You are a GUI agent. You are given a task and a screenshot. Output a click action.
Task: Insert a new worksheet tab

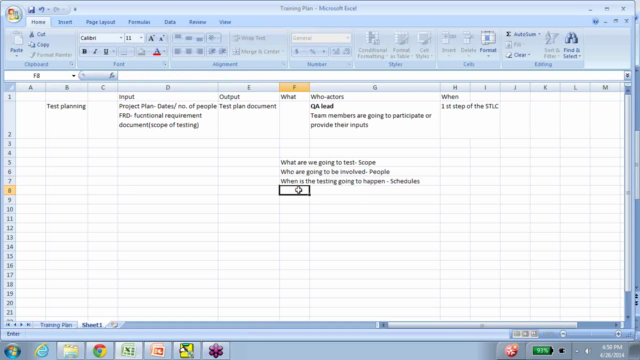tap(114, 325)
